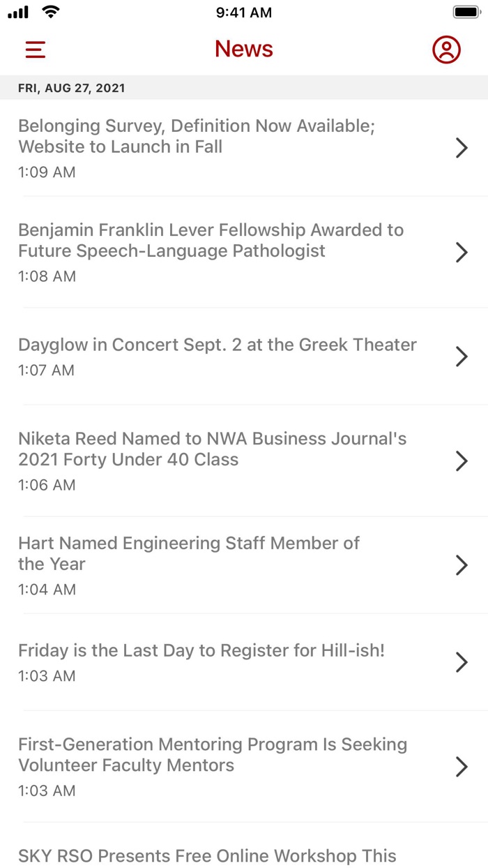Tap the 1:09 AM timestamp
Viewport: 488px width, 868px height.
[x=46, y=172]
